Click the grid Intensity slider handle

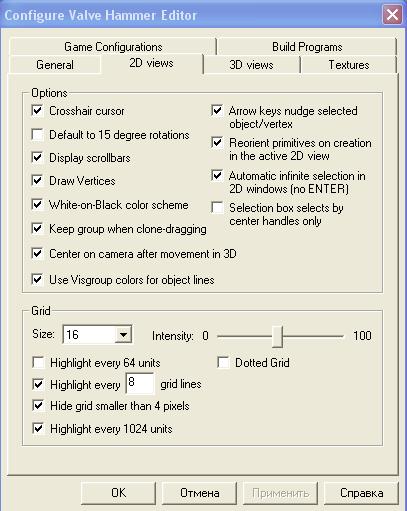pos(277,336)
